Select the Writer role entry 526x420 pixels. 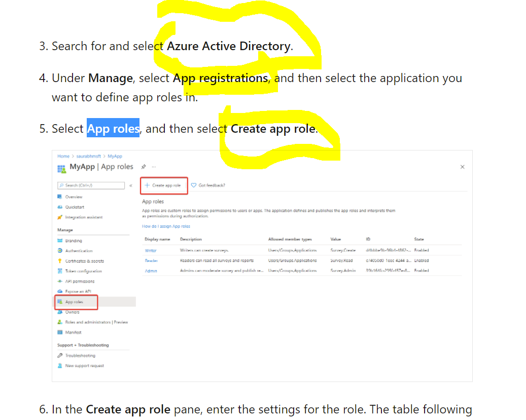click(x=151, y=250)
